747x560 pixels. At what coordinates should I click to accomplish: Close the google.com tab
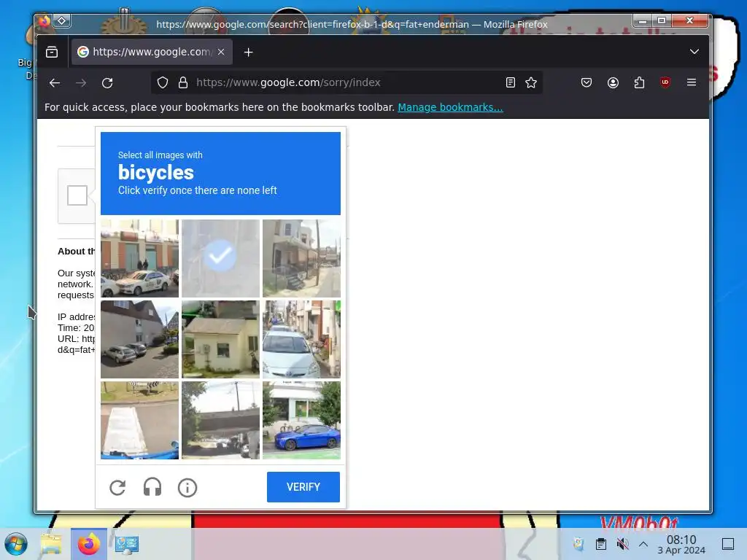point(221,52)
